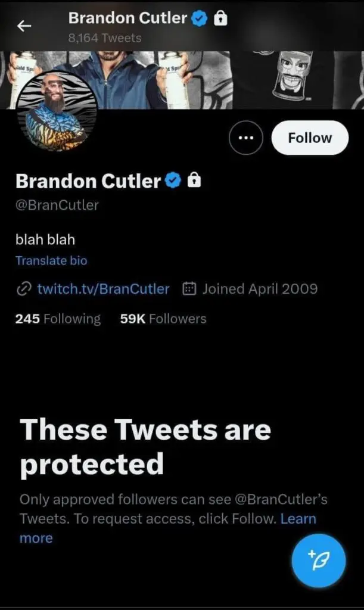This screenshot has height=610, width=364.
Task: Tap the link icon before twitch.tv URL
Action: (x=23, y=290)
